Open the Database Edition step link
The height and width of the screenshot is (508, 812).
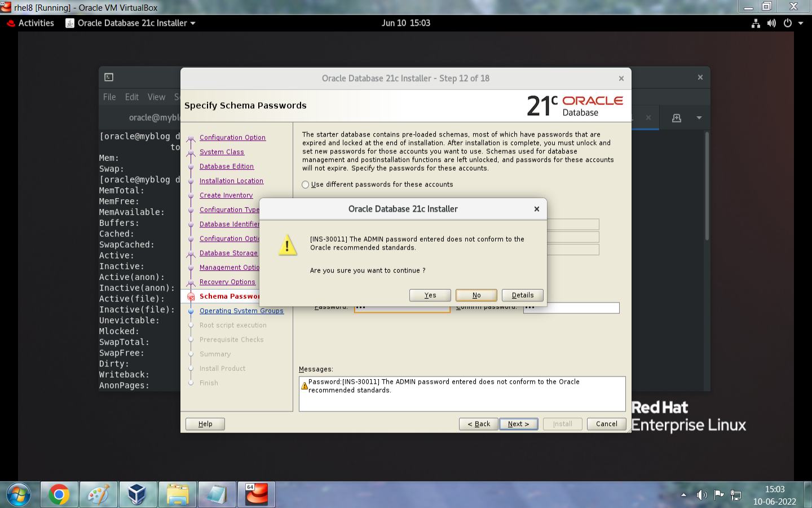227,167
